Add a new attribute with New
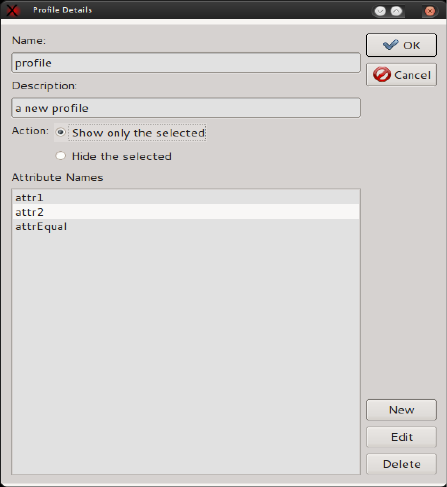447x487 pixels. pyautogui.click(x=401, y=410)
